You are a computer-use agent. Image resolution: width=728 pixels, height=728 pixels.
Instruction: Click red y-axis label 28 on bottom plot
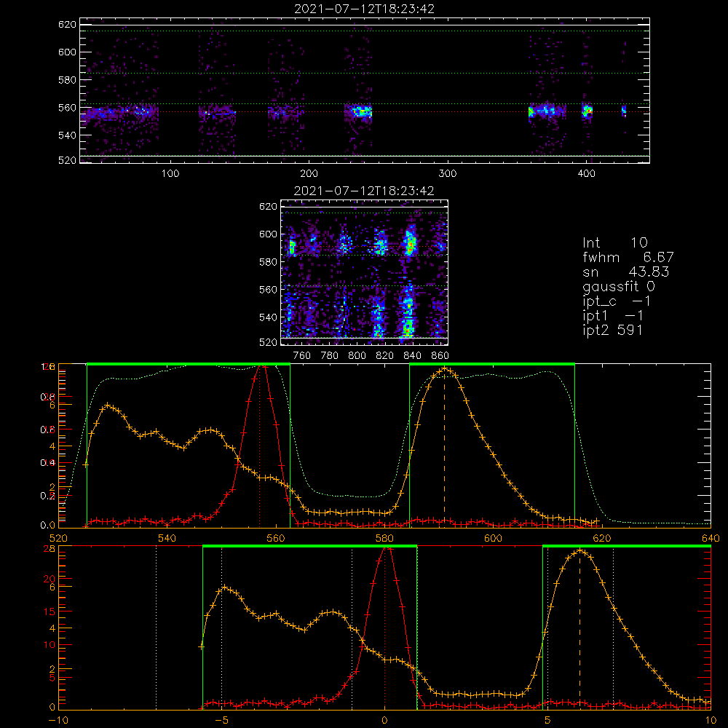[50, 548]
